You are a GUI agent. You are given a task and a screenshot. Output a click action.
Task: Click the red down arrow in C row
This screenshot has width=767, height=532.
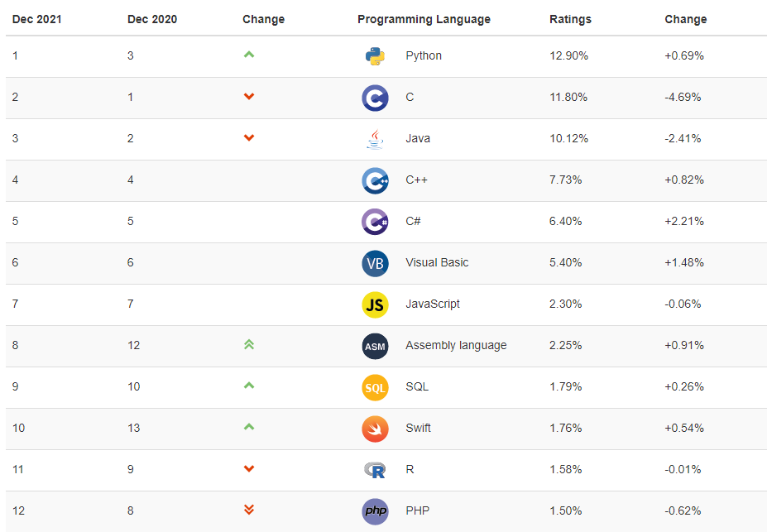pos(249,96)
